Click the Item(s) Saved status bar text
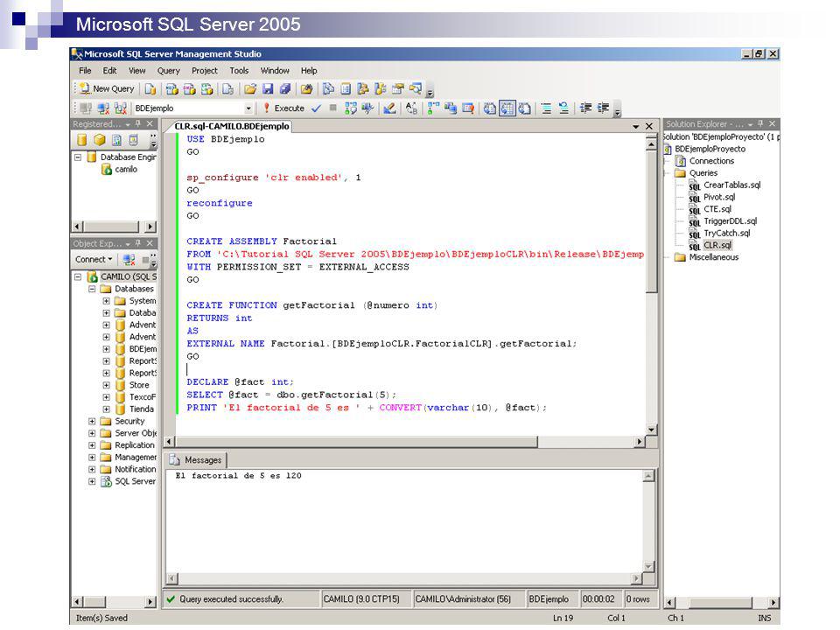 [x=101, y=618]
